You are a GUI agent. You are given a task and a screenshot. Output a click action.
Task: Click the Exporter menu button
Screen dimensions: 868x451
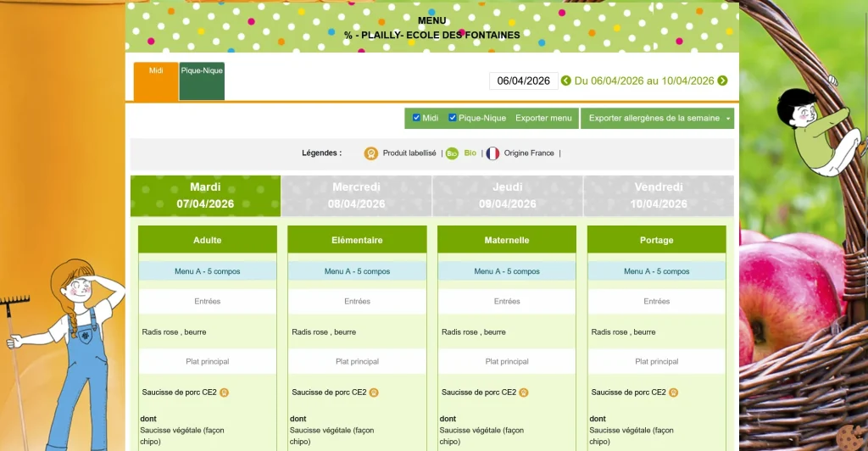tap(543, 119)
